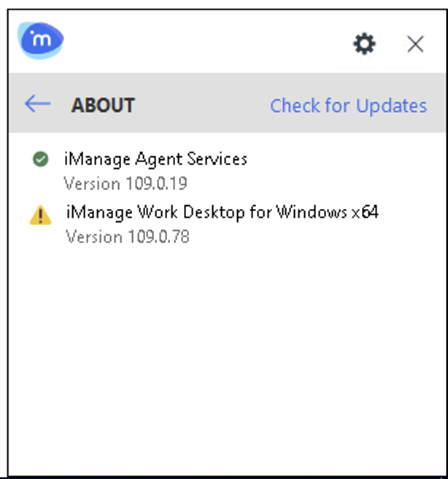Check for Updates

[x=348, y=106]
